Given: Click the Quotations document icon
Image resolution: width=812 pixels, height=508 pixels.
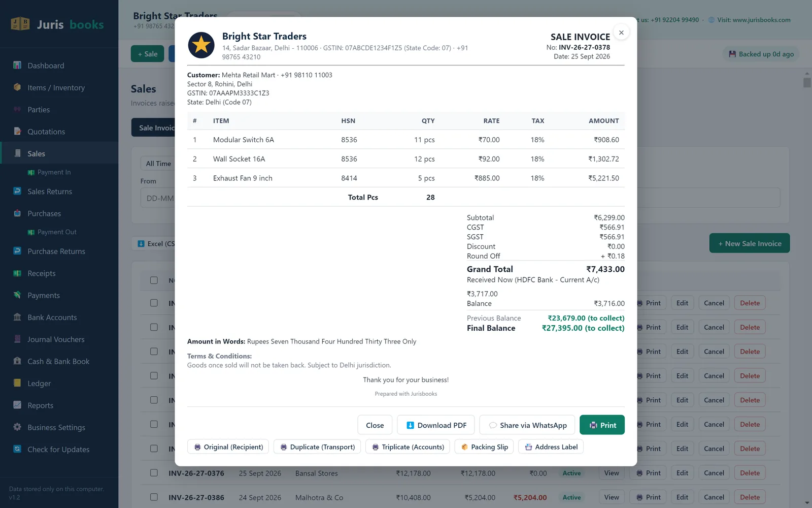Looking at the screenshot, I should (17, 132).
